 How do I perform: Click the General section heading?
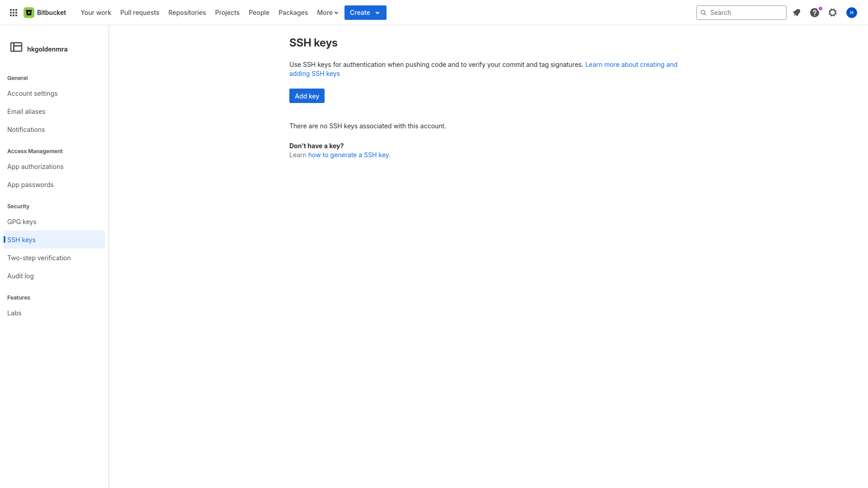point(18,78)
